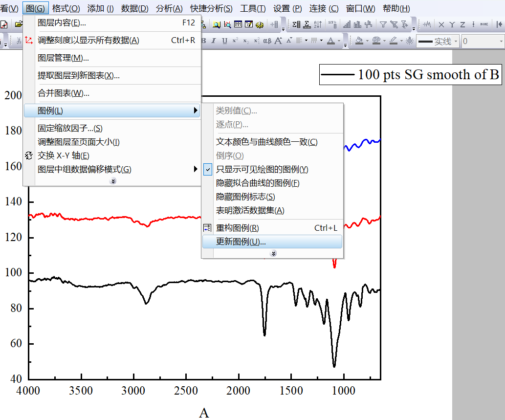Click the column statistics sigma icon
Image resolution: width=505 pixels, height=420 pixels.
(296, 24)
